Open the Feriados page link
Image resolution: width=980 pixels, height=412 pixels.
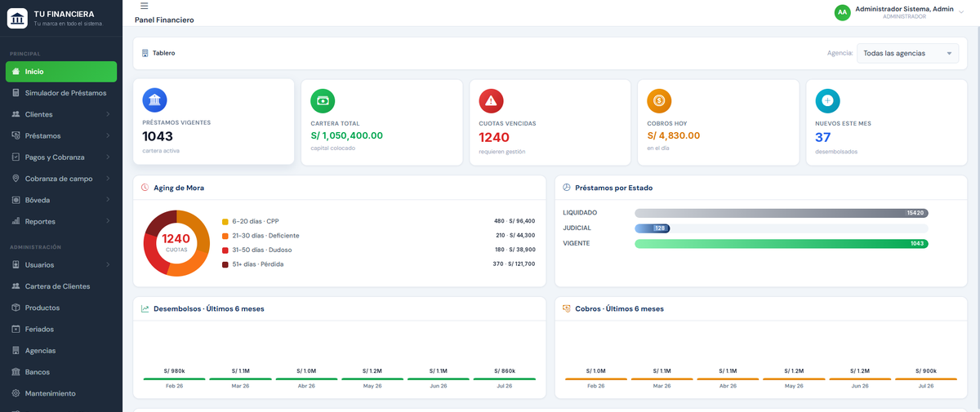(x=61, y=329)
